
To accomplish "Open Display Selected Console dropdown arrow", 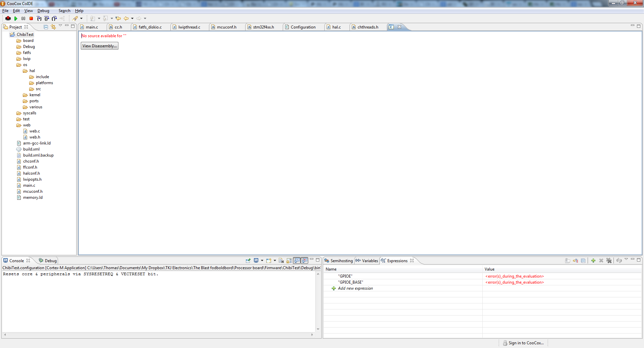I will click(262, 260).
